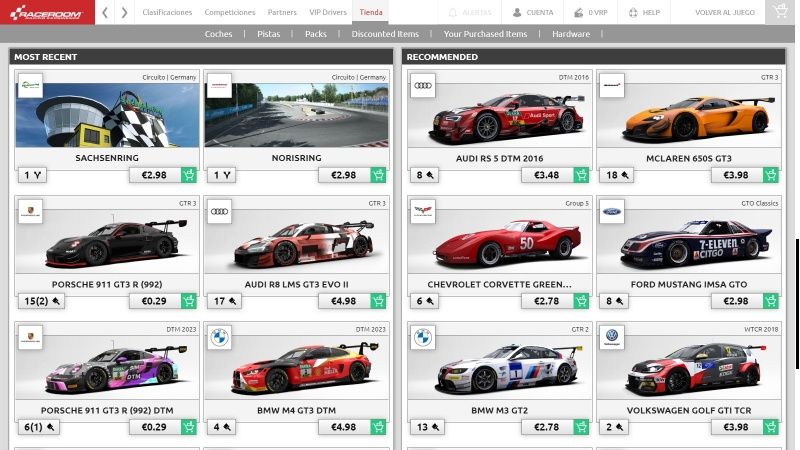Add Volkswagen Golf GTI TCR to cart
Screen dimensions: 800x450
[771, 427]
